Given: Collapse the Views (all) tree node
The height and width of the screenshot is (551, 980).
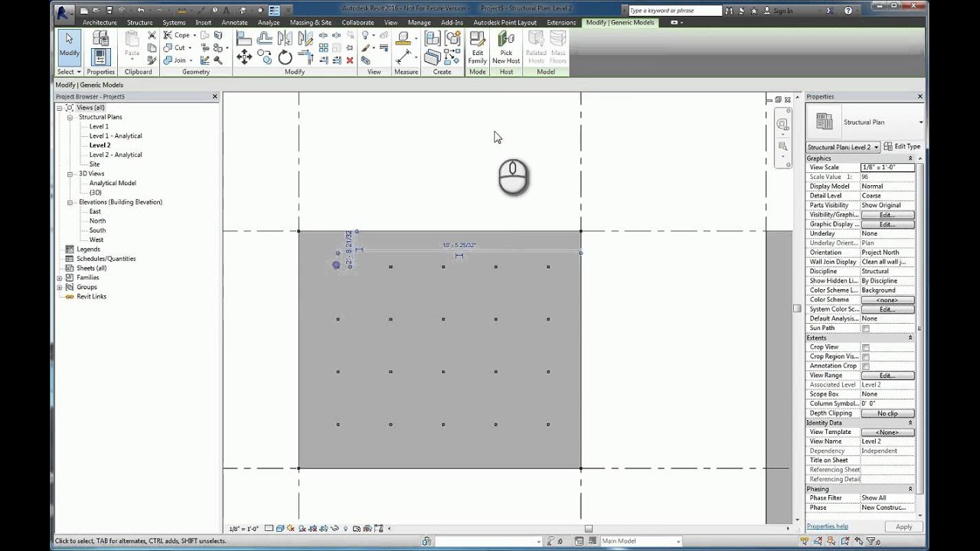Looking at the screenshot, I should [60, 108].
